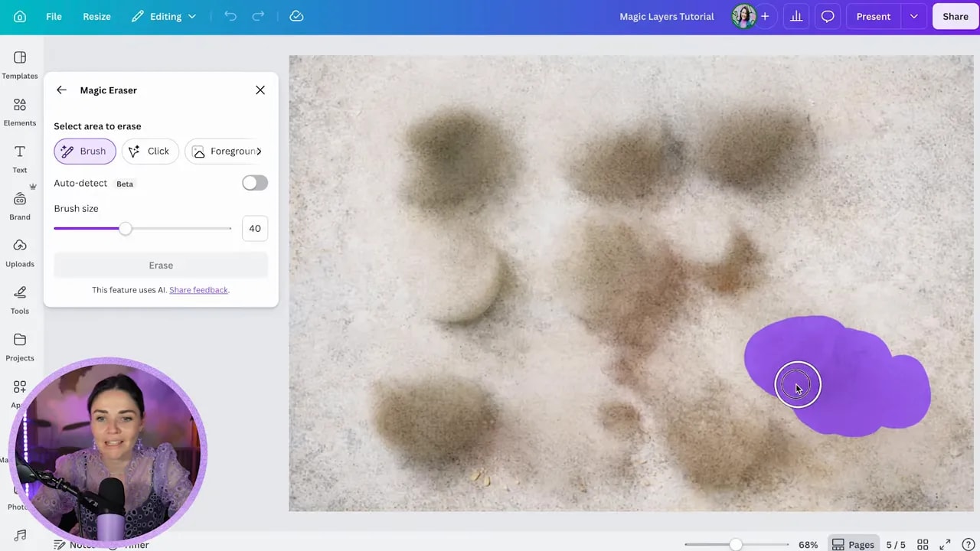The image size is (980, 551).
Task: Open the user profile avatar
Action: [743, 16]
